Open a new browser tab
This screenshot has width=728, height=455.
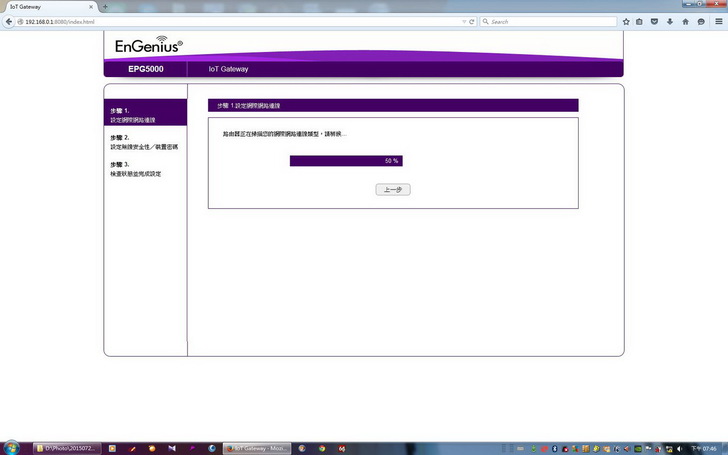[x=105, y=7]
